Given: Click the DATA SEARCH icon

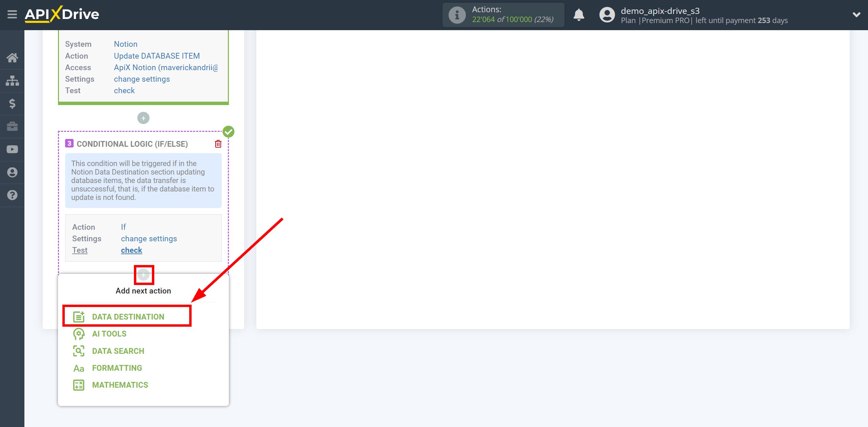Looking at the screenshot, I should (x=78, y=351).
